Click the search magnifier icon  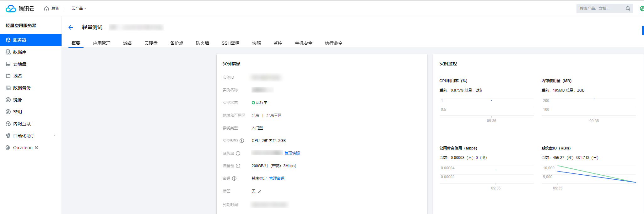pos(628,8)
